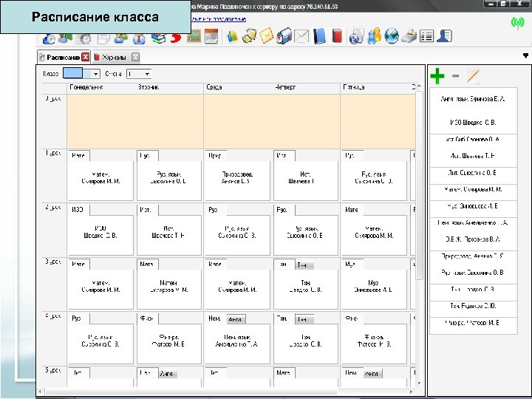The height and width of the screenshot is (399, 532).
Task: Click the green connection signal icon
Action: click(518, 23)
